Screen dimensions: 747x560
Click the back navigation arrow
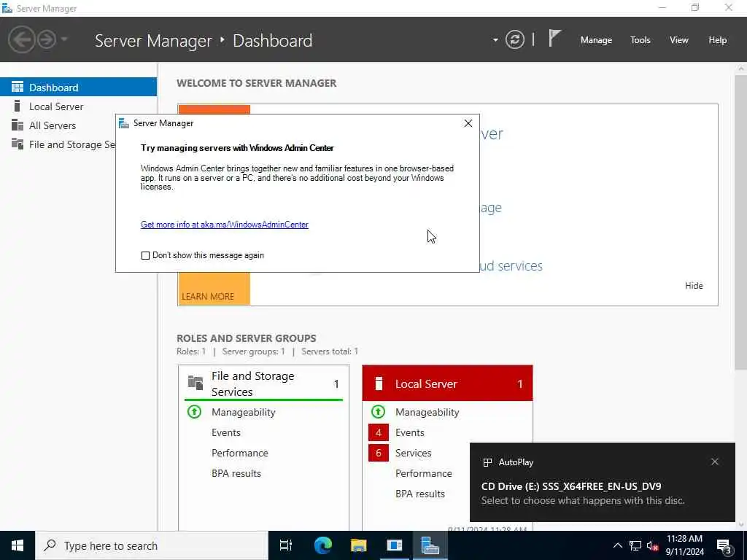[x=21, y=39]
